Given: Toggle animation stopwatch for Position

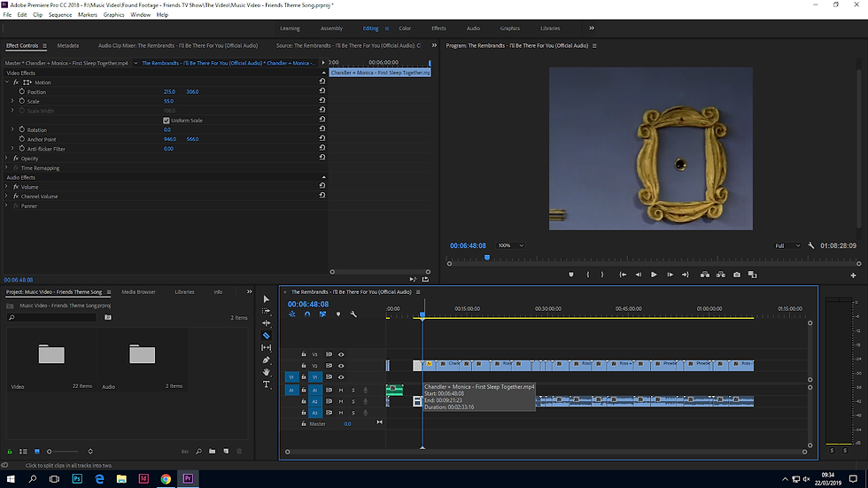Looking at the screenshot, I should [21, 91].
